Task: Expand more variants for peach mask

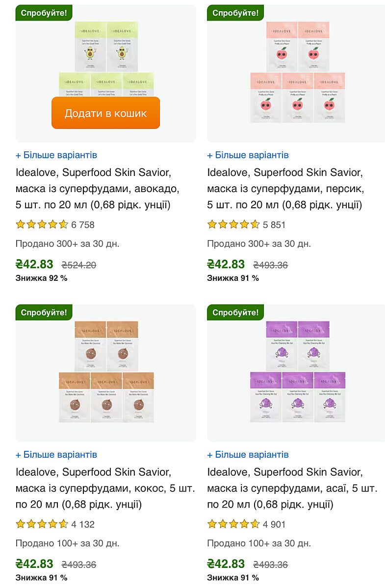Action: [248, 155]
